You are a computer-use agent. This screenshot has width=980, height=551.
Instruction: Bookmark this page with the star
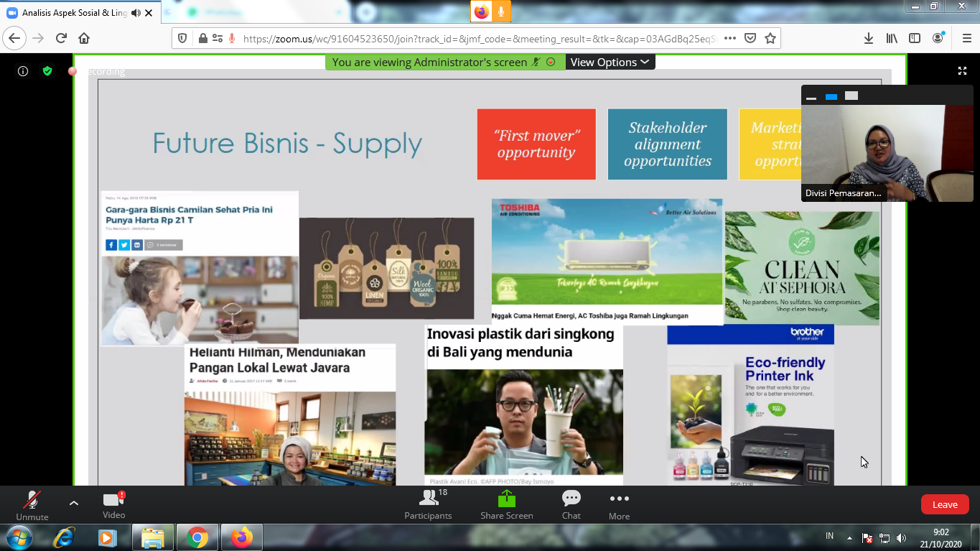770,39
